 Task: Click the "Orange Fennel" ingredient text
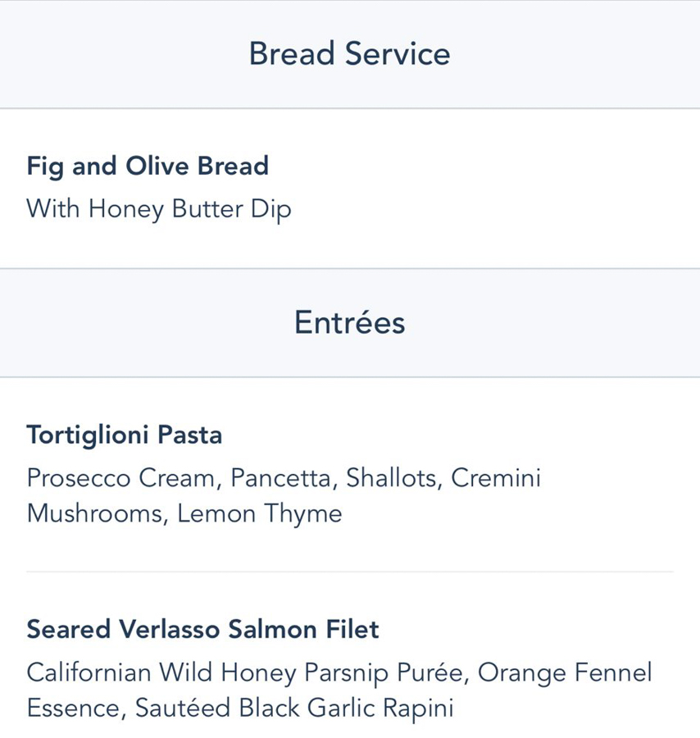pyautogui.click(x=566, y=673)
